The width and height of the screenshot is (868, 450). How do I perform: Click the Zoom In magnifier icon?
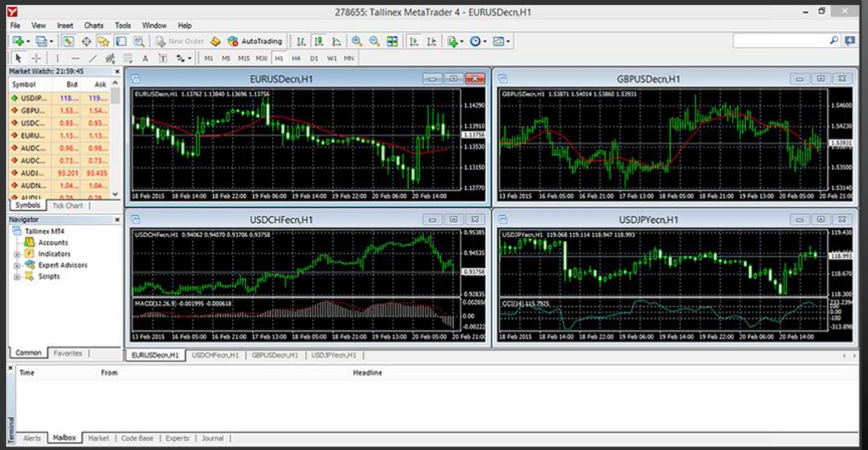357,41
